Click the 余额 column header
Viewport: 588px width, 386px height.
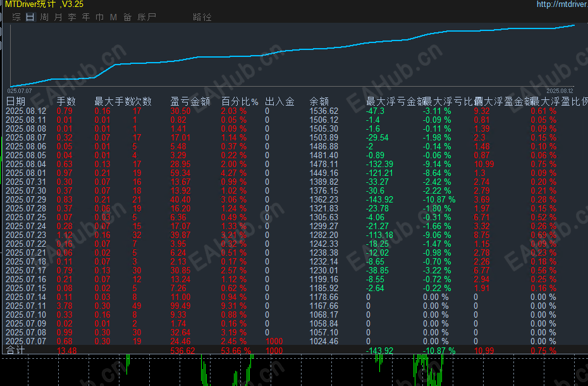[319, 101]
